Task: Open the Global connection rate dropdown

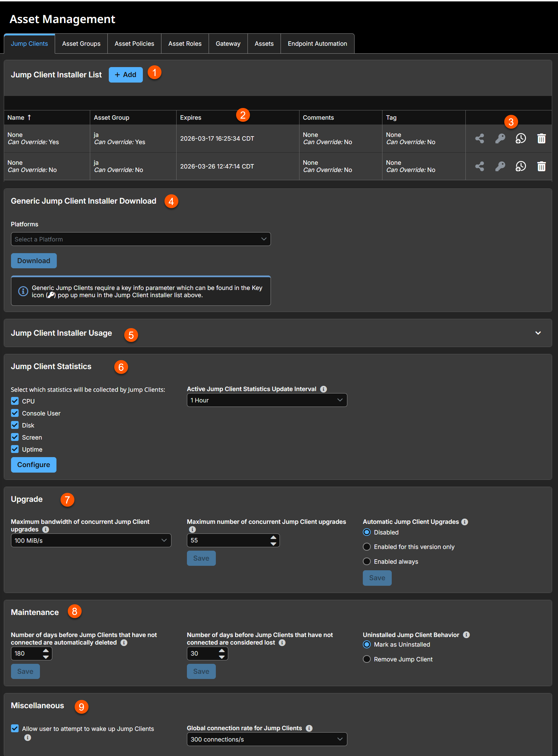Action: 267,739
